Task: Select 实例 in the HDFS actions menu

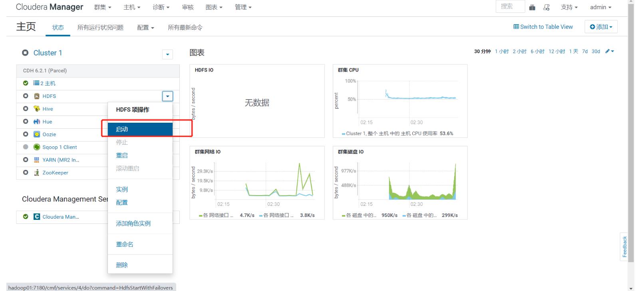Action: pos(140,189)
